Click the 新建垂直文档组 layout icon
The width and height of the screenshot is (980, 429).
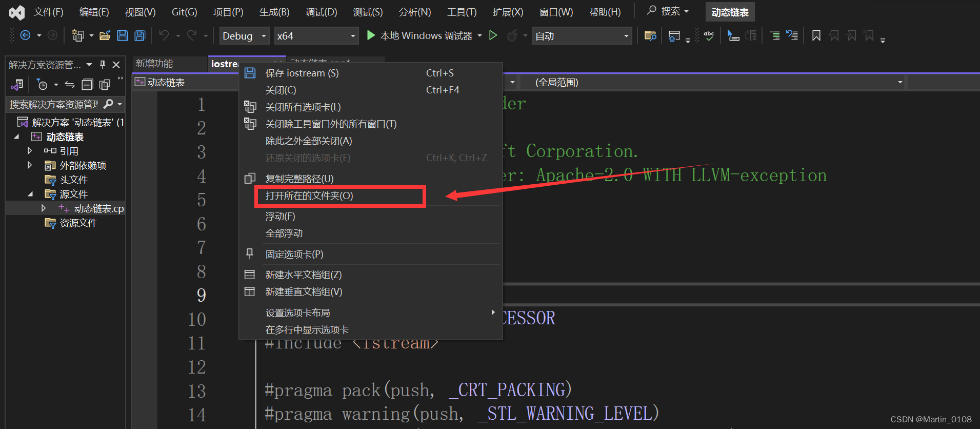point(250,291)
